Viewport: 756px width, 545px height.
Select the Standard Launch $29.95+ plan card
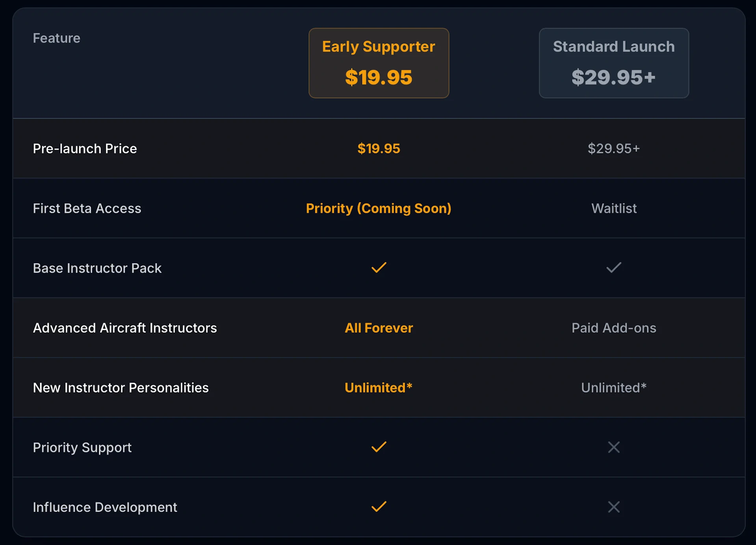(x=613, y=63)
